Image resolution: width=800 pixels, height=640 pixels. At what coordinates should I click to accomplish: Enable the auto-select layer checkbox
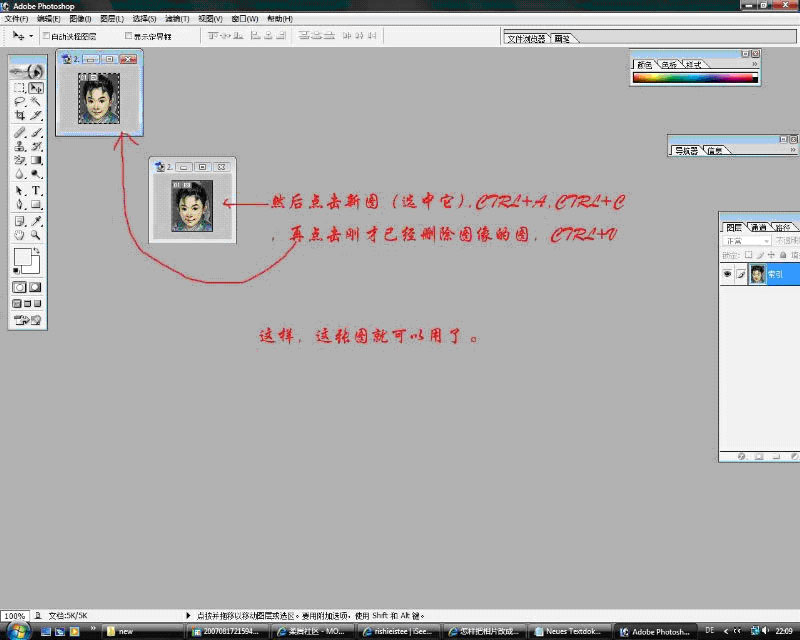[46, 36]
